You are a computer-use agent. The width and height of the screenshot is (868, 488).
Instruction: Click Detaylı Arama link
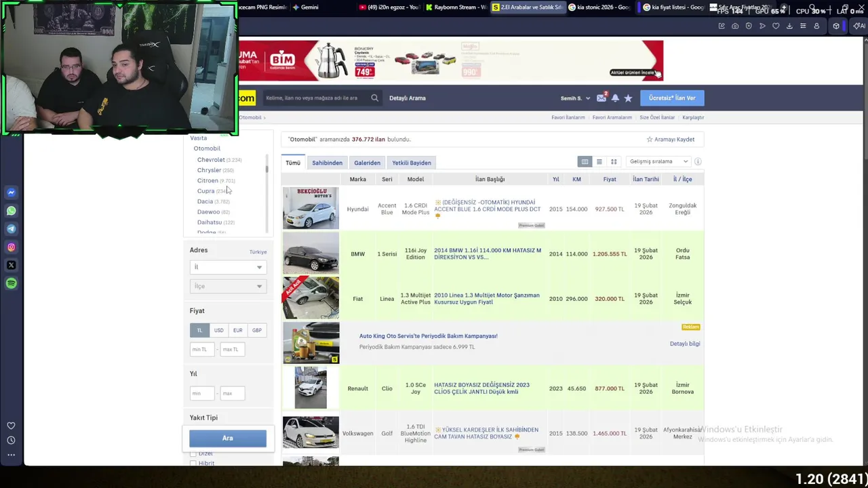(x=408, y=98)
